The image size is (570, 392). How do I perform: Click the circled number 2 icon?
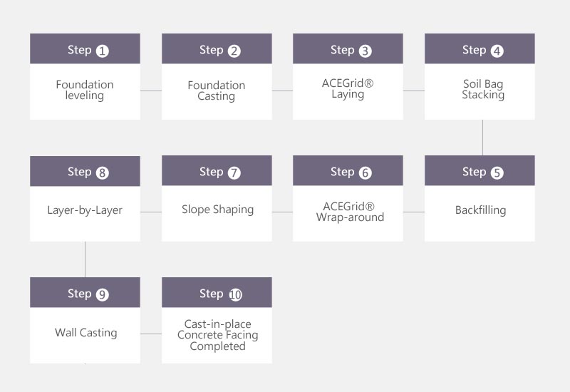click(x=234, y=51)
